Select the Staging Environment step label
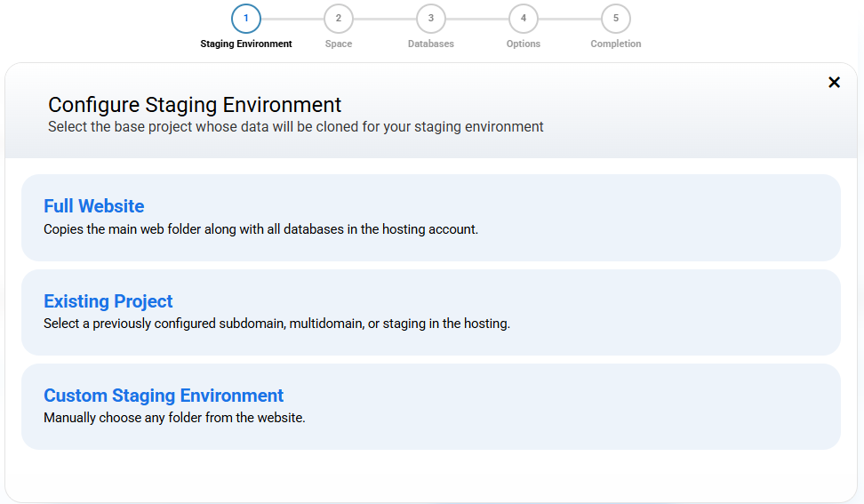The width and height of the screenshot is (864, 504). point(246,44)
